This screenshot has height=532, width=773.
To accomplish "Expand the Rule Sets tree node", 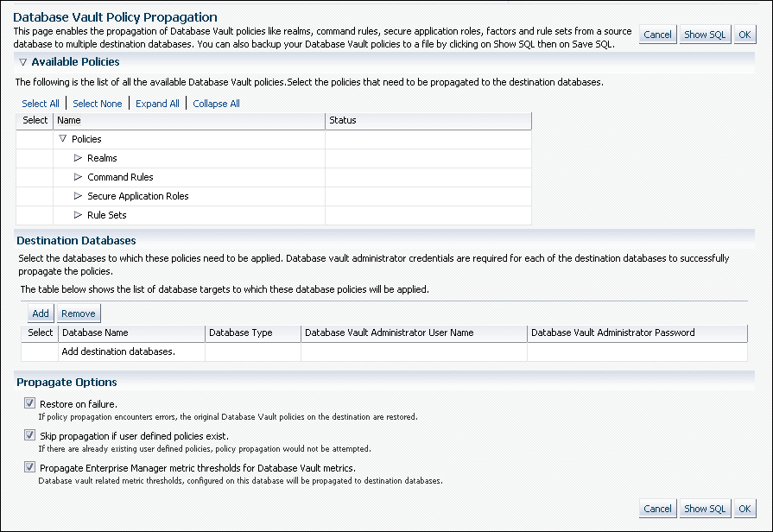I will [79, 215].
